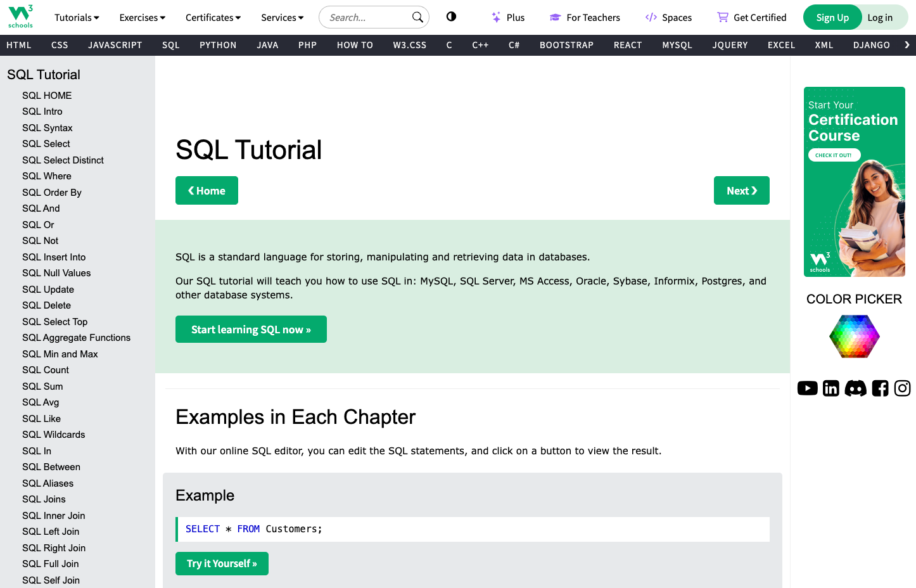The width and height of the screenshot is (916, 588).
Task: Click the Try it Yourself button
Action: (x=222, y=563)
